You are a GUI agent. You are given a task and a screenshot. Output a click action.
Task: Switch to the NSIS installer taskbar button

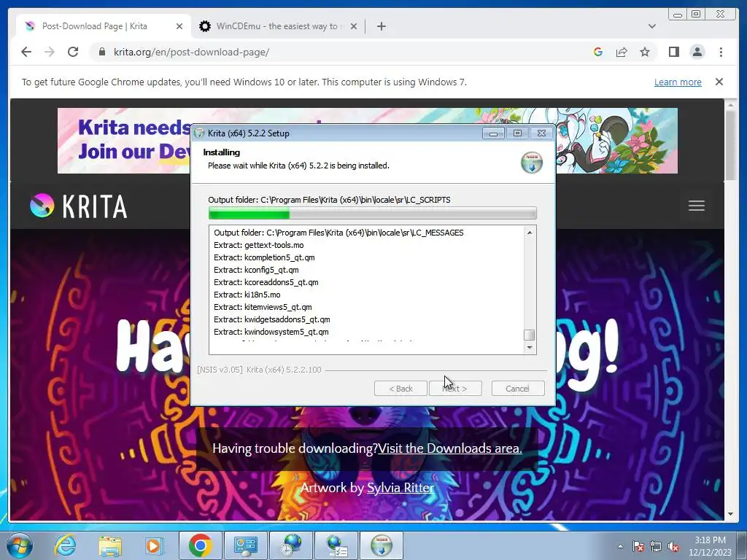tap(381, 545)
